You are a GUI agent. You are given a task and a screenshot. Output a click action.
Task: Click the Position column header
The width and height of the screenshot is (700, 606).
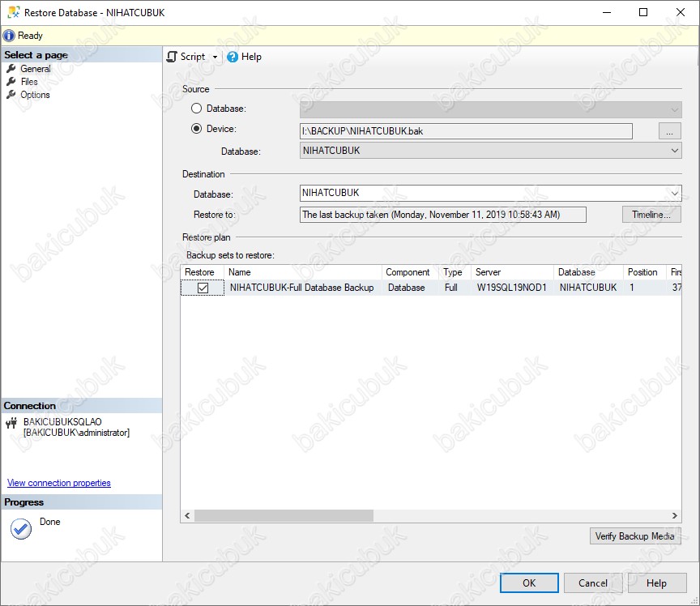pyautogui.click(x=645, y=272)
